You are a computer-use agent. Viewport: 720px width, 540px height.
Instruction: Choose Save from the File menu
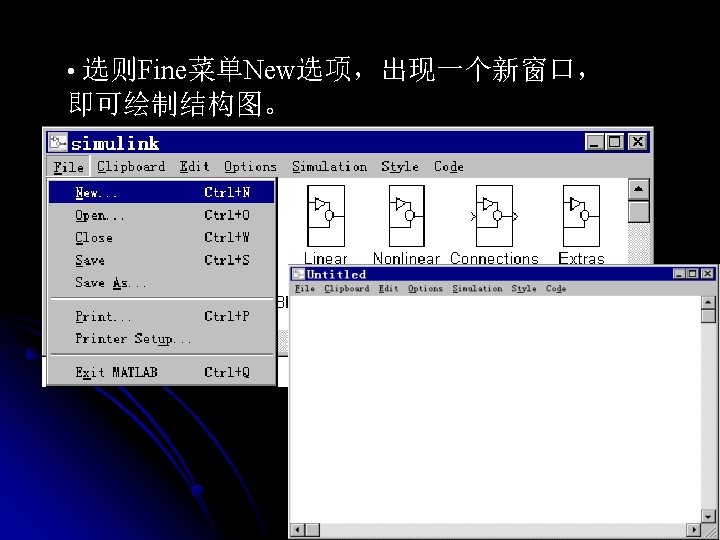(x=162, y=260)
